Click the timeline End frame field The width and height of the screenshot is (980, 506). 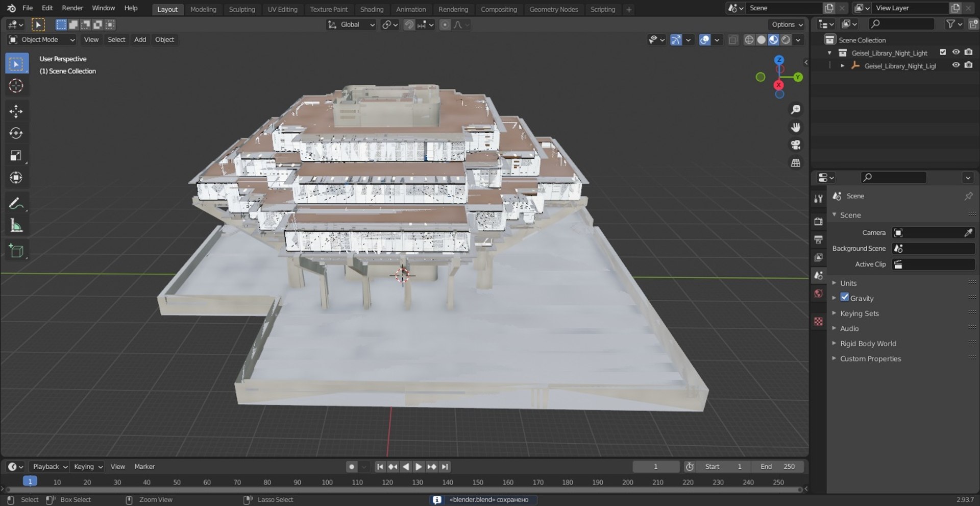pyautogui.click(x=778, y=467)
